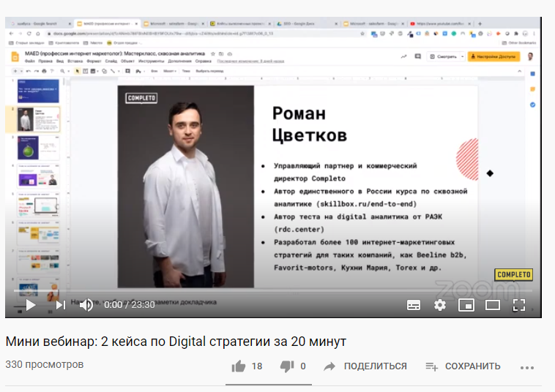Play the YouTube video
The width and height of the screenshot is (555, 392).
click(31, 305)
